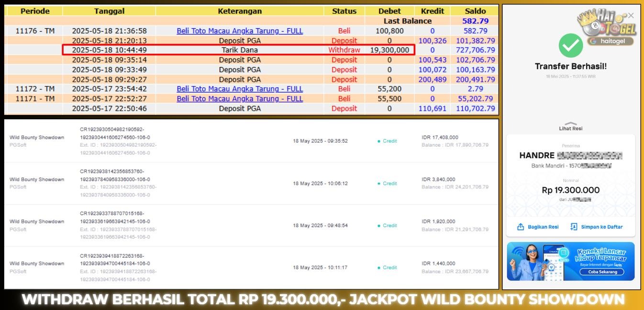This screenshot has height=310, width=644.
Task: Click the IDR 1,920,000 amount
Action: (x=438, y=222)
